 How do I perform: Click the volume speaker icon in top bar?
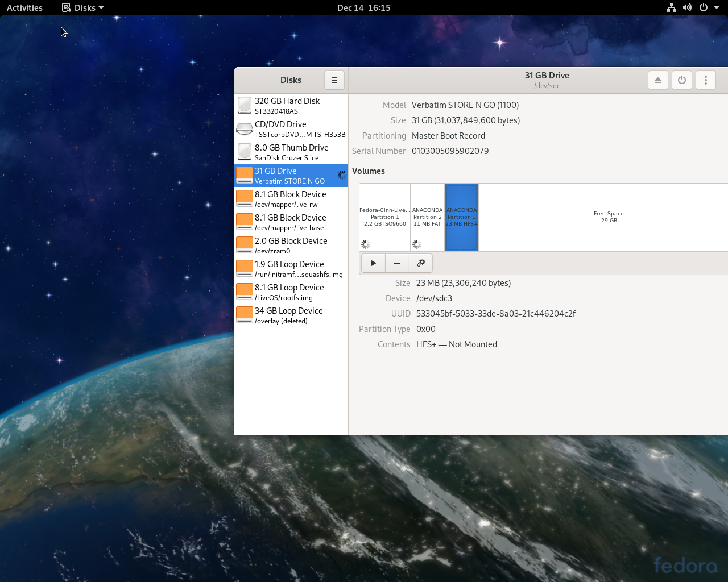687,7
